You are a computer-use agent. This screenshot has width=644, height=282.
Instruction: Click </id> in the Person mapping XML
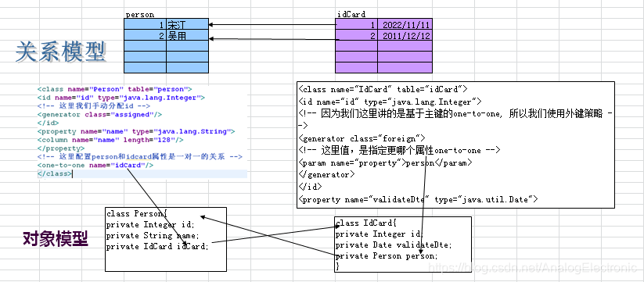[x=48, y=123]
